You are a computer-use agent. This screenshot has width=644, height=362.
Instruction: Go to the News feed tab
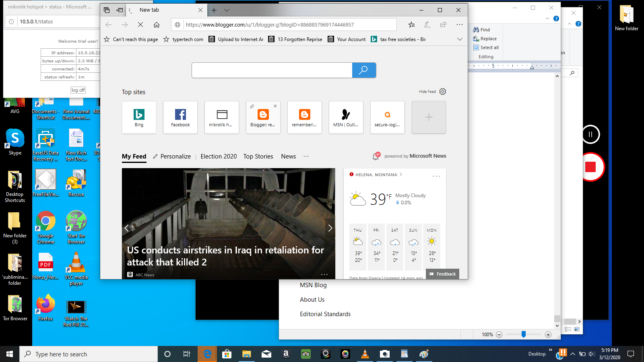pos(288,156)
